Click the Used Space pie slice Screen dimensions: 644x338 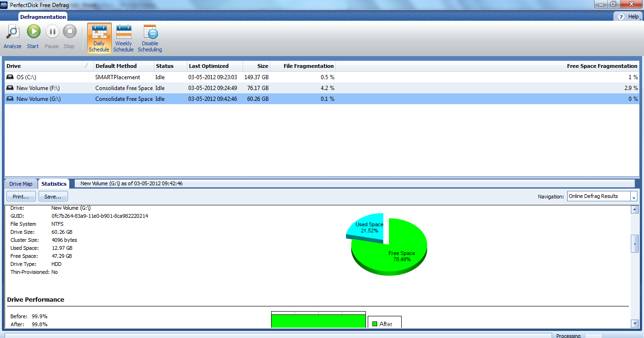[368, 228]
